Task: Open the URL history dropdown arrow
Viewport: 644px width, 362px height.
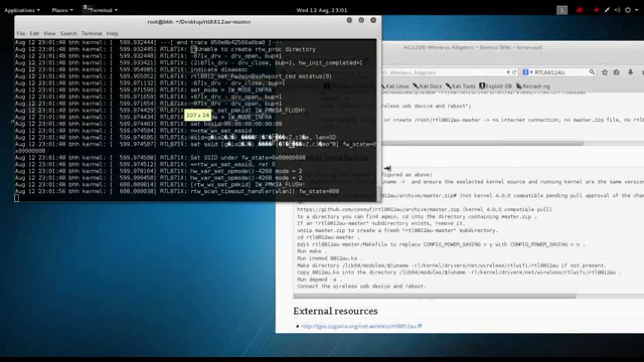Action: pyautogui.click(x=509, y=72)
